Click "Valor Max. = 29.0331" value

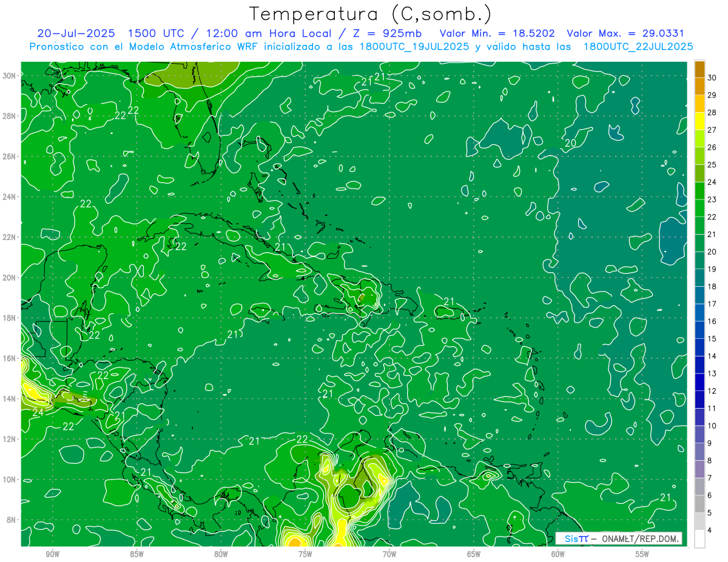pyautogui.click(x=625, y=33)
